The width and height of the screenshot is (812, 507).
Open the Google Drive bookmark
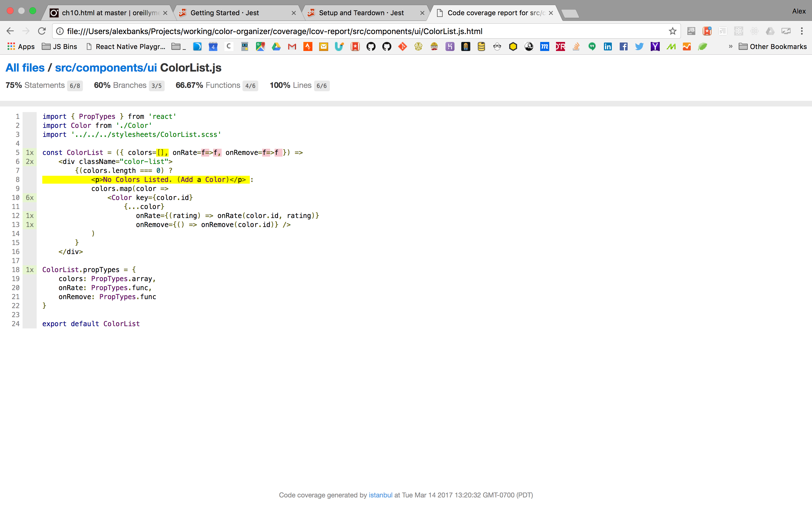276,46
